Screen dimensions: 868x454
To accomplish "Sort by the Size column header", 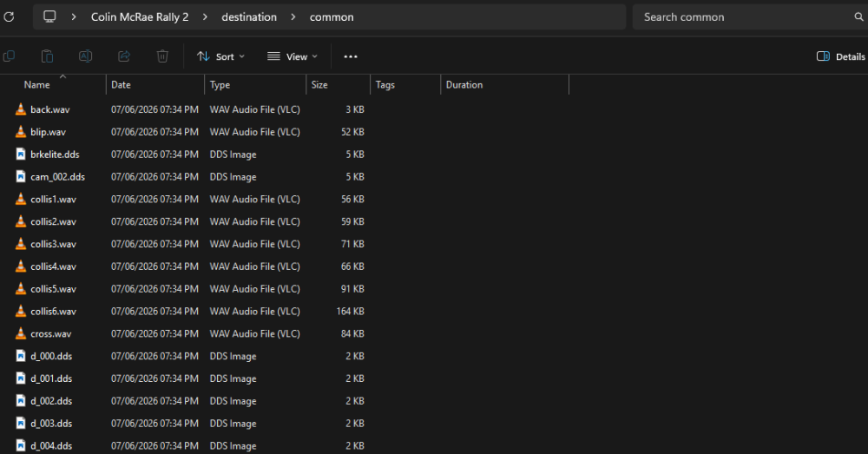I will [319, 85].
